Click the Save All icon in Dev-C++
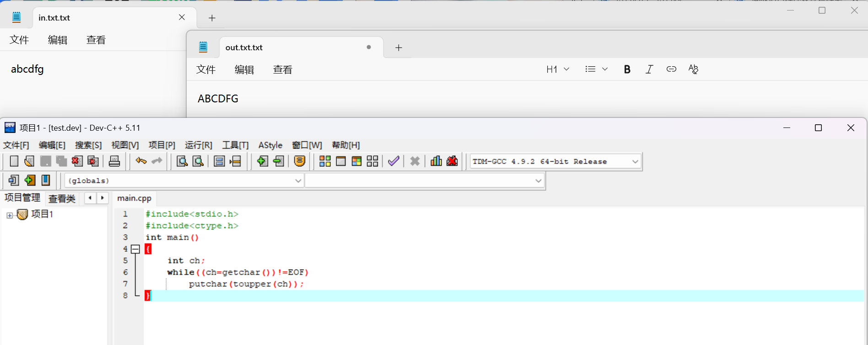The image size is (868, 345). 61,161
